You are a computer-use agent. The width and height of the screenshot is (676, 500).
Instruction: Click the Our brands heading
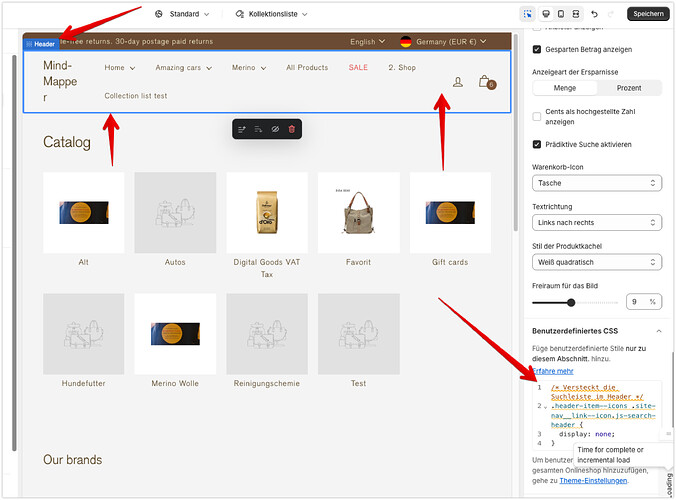pos(72,459)
